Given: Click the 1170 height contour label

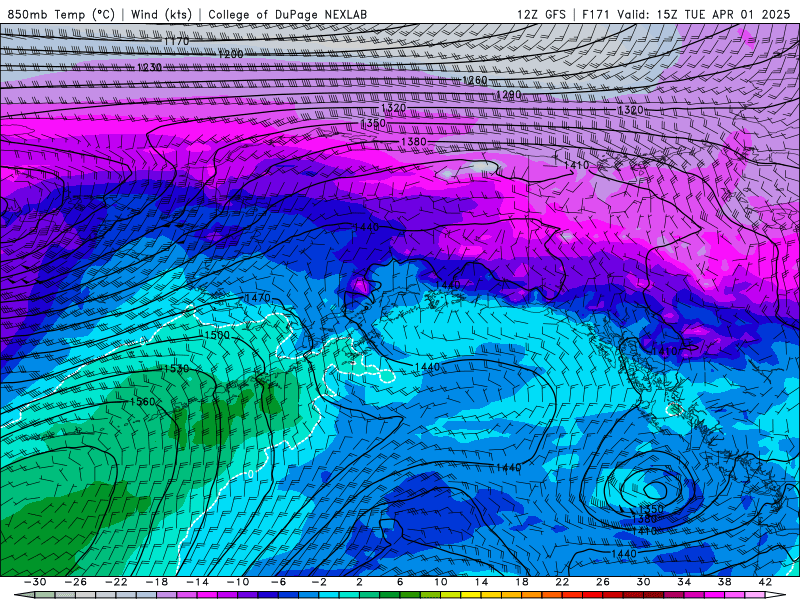Looking at the screenshot, I should click(177, 41).
